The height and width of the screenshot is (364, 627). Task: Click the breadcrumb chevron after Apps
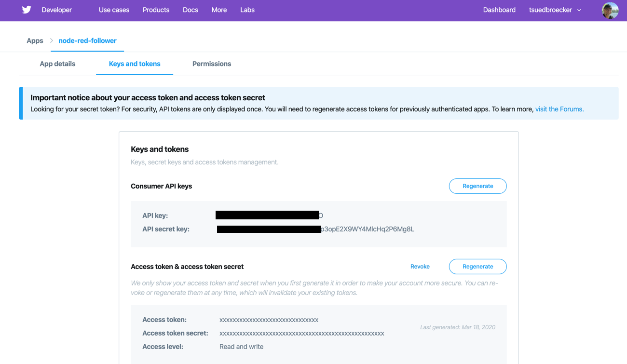tap(51, 41)
